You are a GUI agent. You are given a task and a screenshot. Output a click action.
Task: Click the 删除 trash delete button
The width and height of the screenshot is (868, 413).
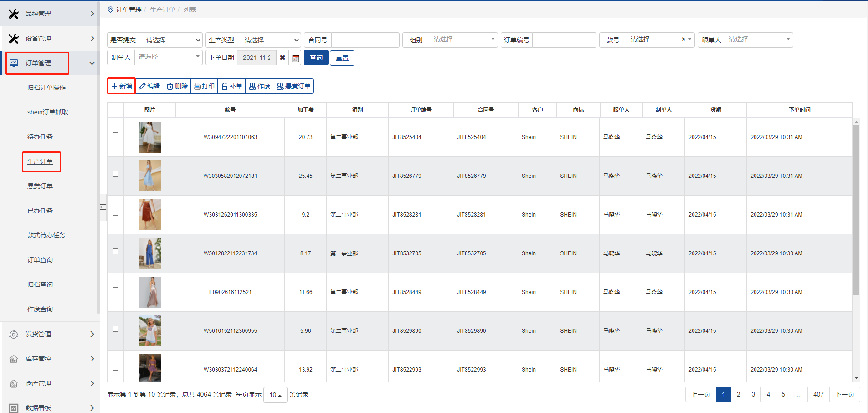tap(177, 86)
